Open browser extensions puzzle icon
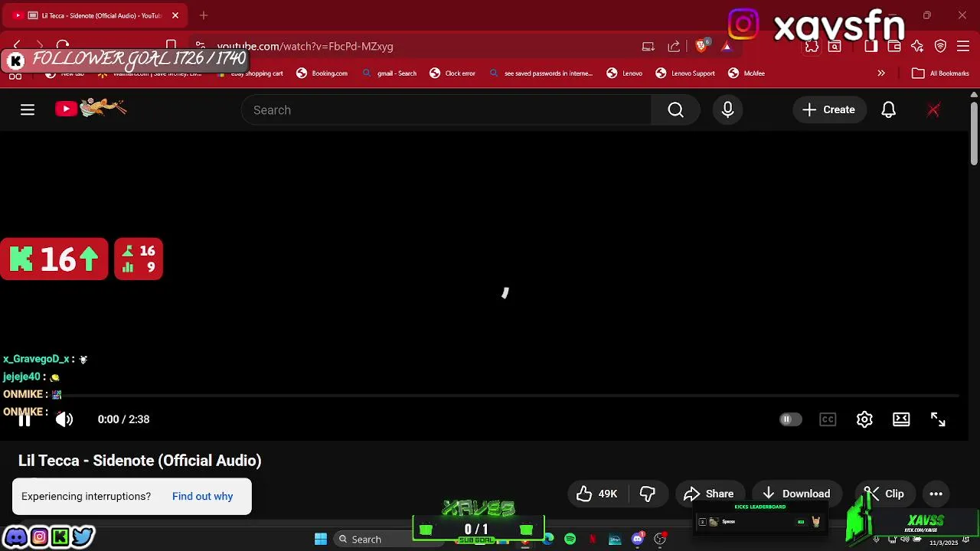The image size is (980, 551). [812, 47]
